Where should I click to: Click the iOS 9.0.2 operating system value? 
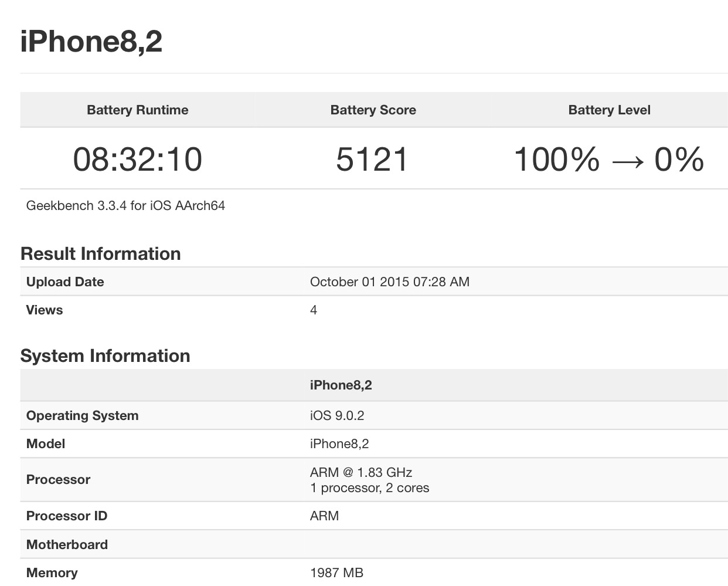coord(337,416)
